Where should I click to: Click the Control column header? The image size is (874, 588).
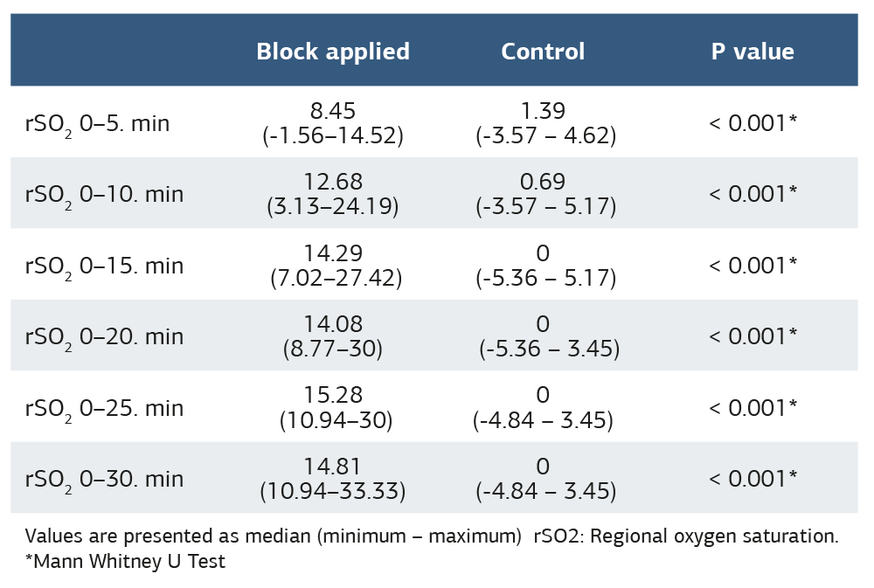pos(543,52)
